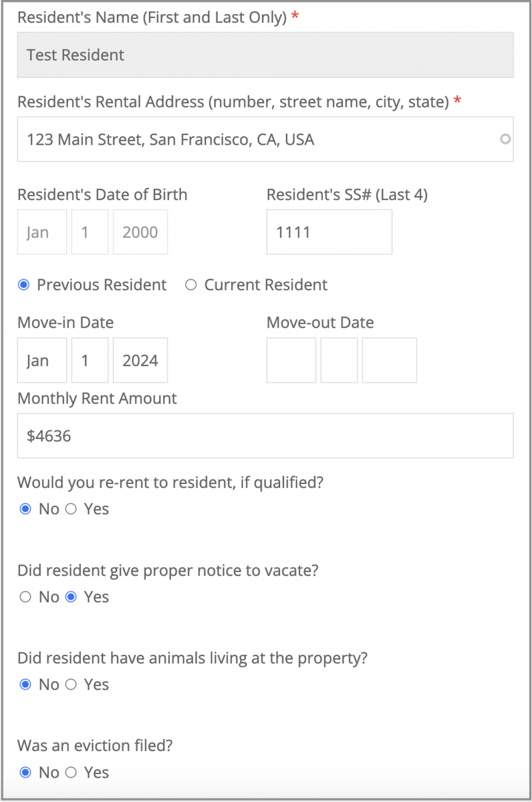Select Current Resident
The height and width of the screenshot is (802, 532).
(190, 285)
